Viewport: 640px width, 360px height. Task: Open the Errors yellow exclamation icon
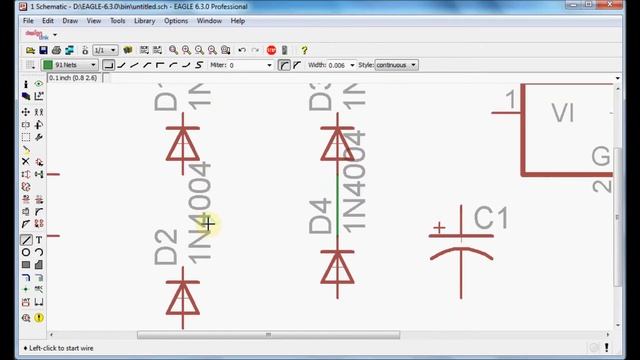click(39, 318)
